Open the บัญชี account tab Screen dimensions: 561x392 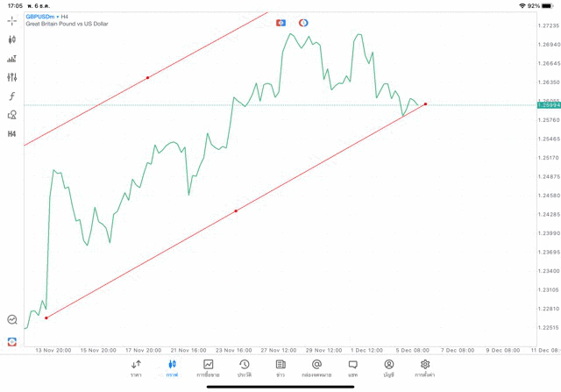click(x=388, y=368)
